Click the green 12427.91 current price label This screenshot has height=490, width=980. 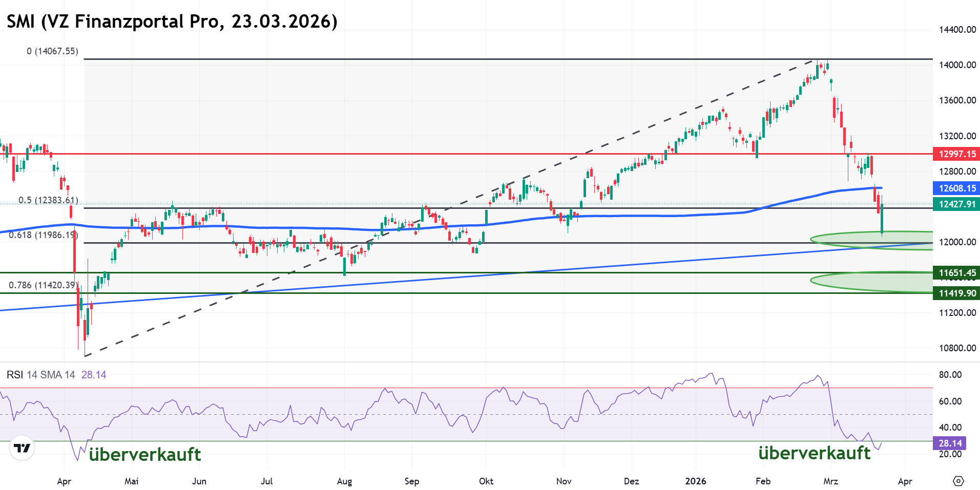956,204
